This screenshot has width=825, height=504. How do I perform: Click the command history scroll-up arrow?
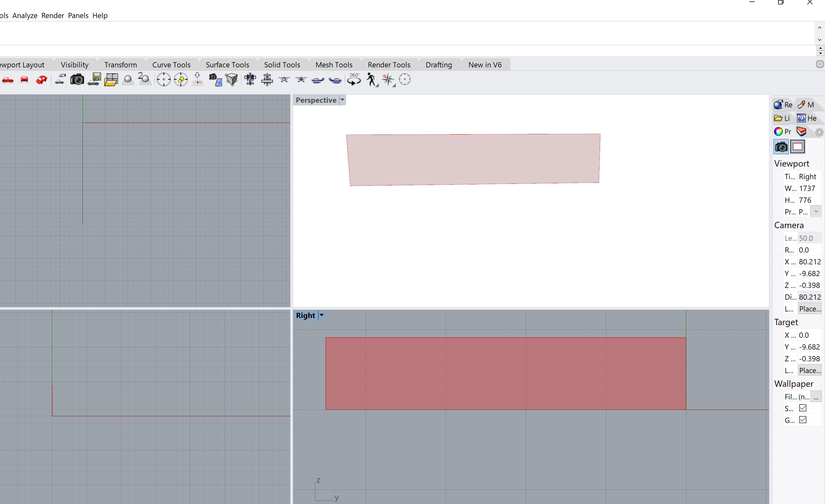pos(819,28)
